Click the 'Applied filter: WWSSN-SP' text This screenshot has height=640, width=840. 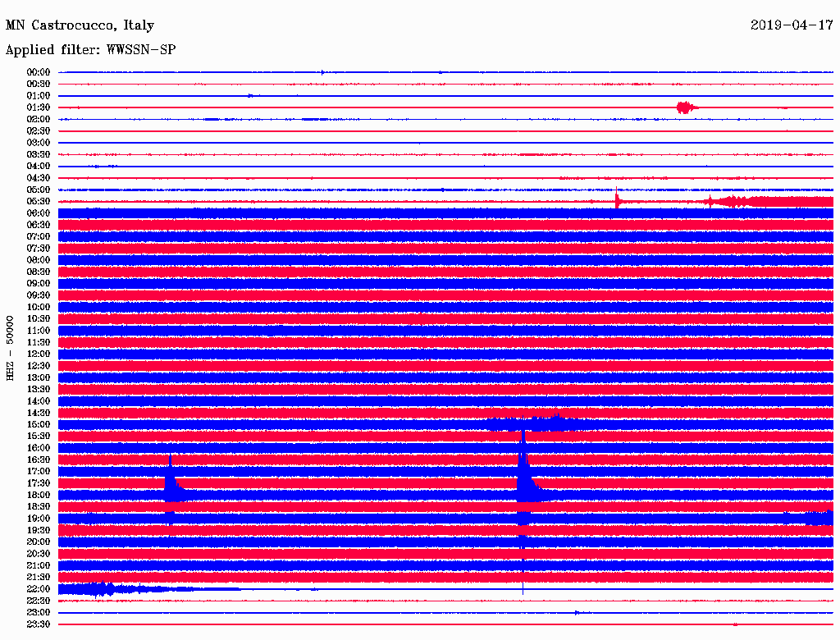pos(90,50)
